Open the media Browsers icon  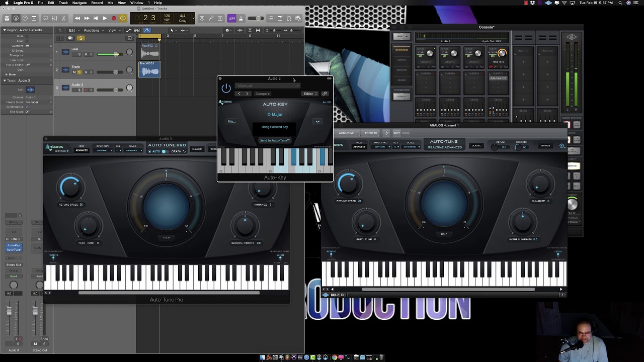[x=298, y=19]
